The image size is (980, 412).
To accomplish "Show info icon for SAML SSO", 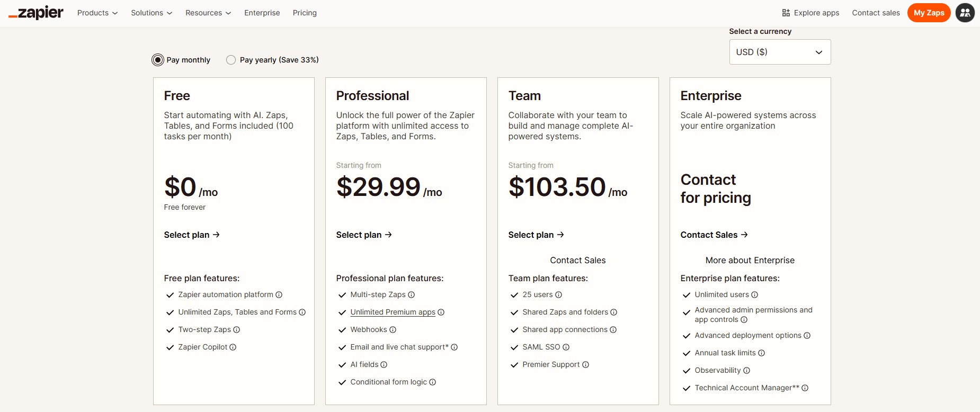I will tap(566, 347).
